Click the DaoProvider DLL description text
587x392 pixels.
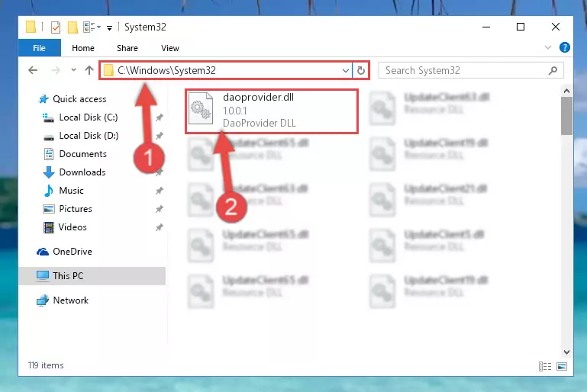pyautogui.click(x=259, y=123)
